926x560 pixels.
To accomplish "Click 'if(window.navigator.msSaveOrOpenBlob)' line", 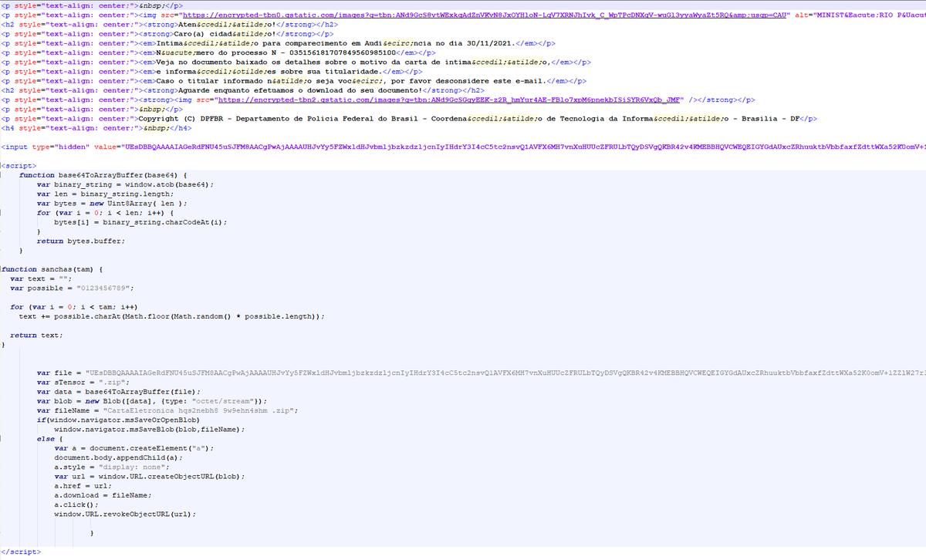I will [117, 420].
